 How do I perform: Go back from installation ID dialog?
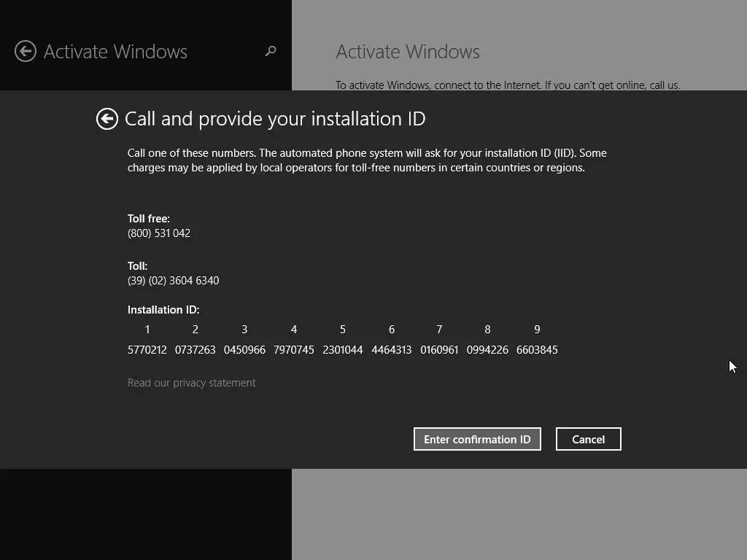coord(107,119)
